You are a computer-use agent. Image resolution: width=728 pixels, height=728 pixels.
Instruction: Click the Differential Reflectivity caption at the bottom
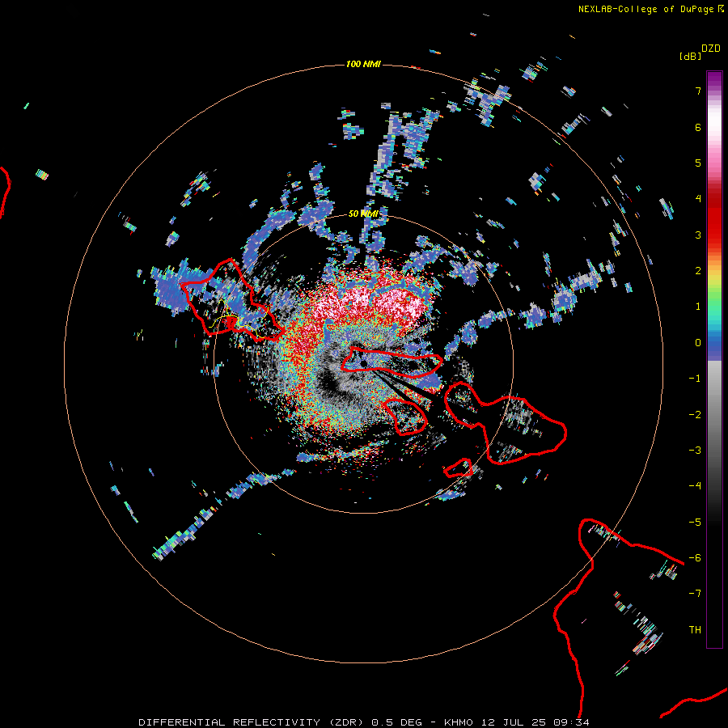(364, 722)
